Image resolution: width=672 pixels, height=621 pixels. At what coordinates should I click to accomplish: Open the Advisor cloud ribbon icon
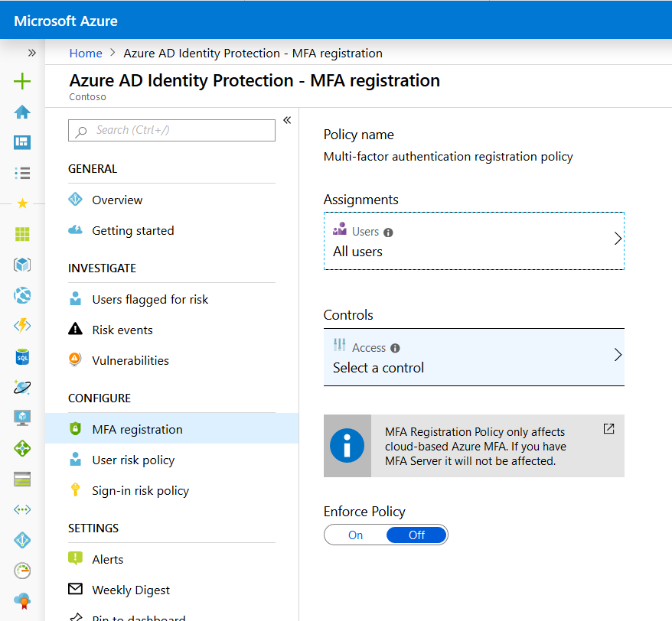(x=22, y=601)
